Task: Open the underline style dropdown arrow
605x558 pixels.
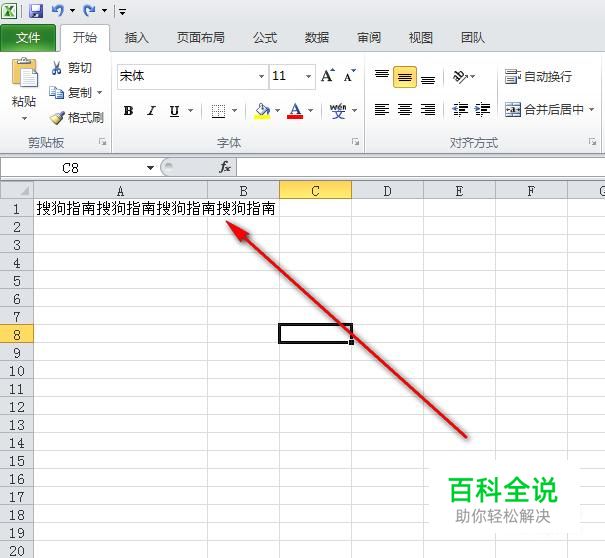Action: click(191, 111)
